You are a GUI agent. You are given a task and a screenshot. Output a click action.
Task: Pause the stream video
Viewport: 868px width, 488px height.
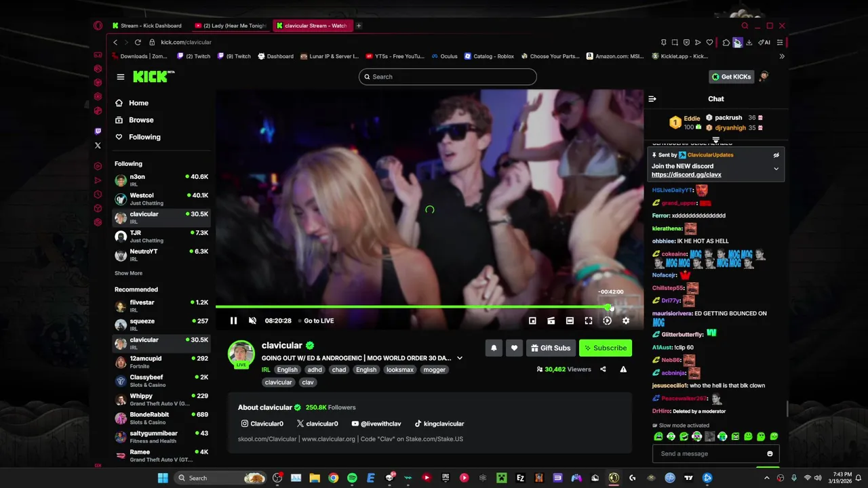pyautogui.click(x=233, y=321)
